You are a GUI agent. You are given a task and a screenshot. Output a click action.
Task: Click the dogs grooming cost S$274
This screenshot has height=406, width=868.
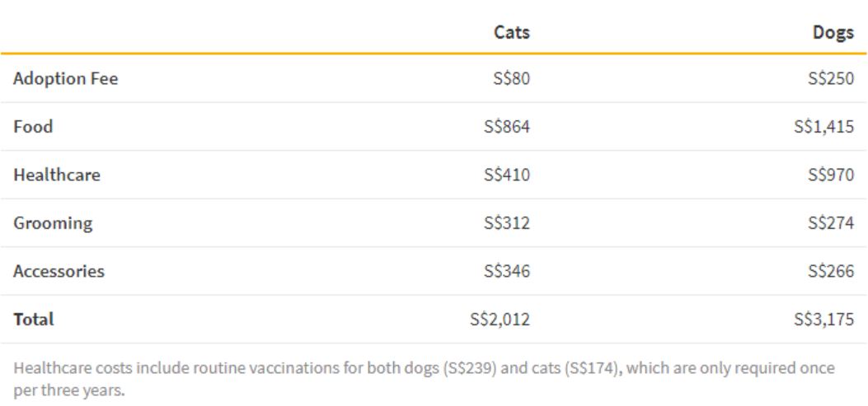[830, 223]
